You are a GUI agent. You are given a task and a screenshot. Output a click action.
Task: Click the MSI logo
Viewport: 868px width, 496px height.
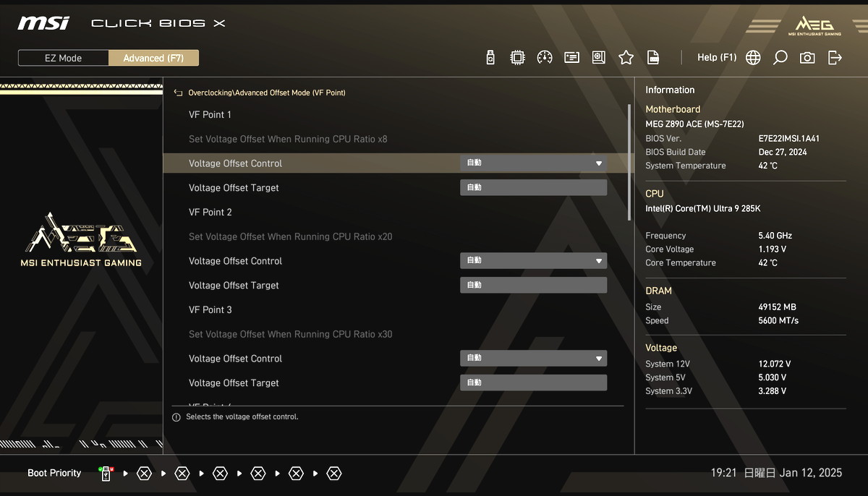point(43,23)
